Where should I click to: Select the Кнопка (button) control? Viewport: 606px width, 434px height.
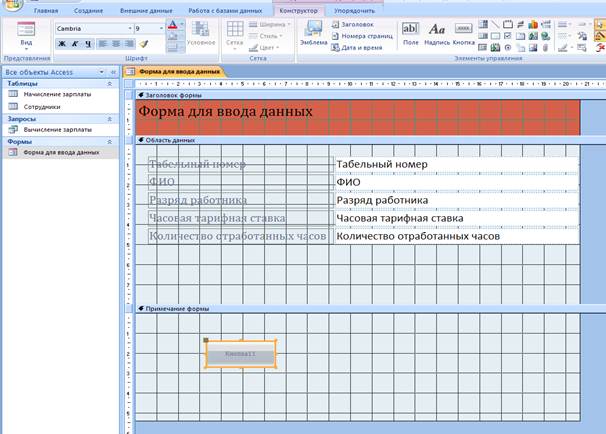click(464, 34)
